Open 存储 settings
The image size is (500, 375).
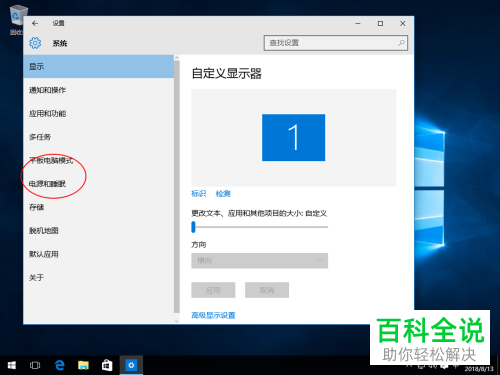tap(99, 207)
